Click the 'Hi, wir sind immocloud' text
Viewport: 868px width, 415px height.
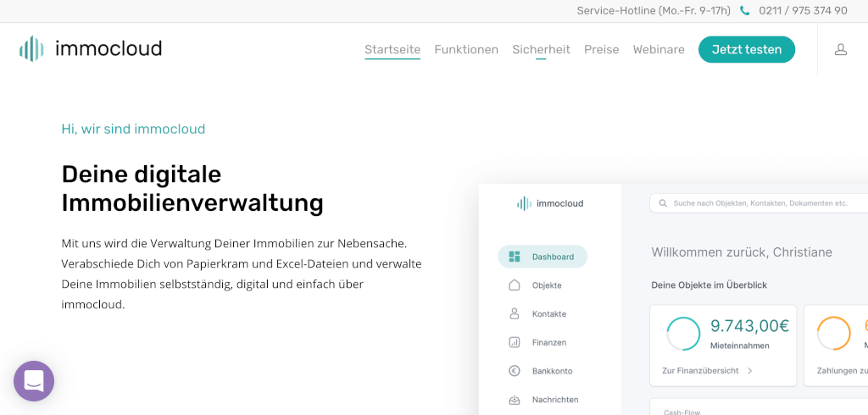click(x=133, y=129)
